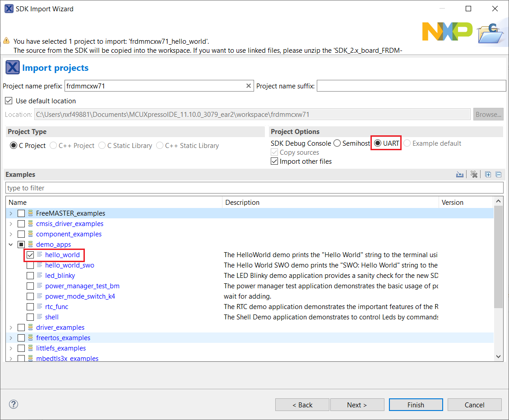
Task: Click the Next button
Action: click(x=357, y=405)
